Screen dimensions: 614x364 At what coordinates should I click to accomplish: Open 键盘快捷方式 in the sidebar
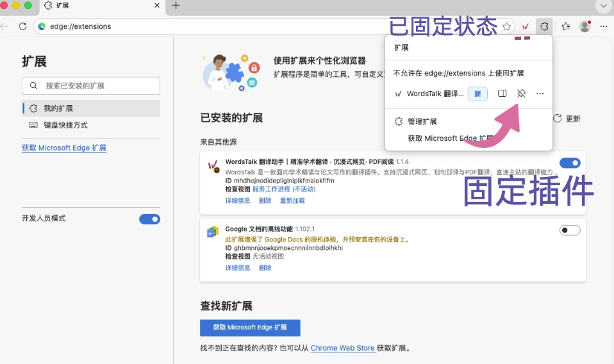(x=91, y=125)
